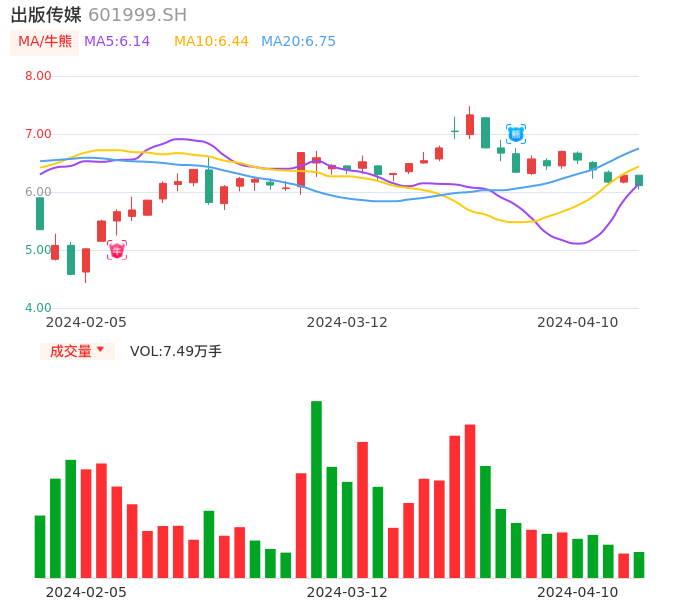Viewport: 686px width, 606px height.
Task: Toggle the MA/牛熊 indicator button
Action: pyautogui.click(x=45, y=42)
